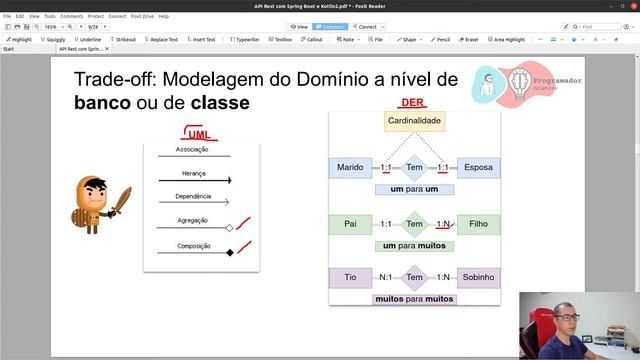
Task: Switch to View mode
Action: [x=299, y=27]
